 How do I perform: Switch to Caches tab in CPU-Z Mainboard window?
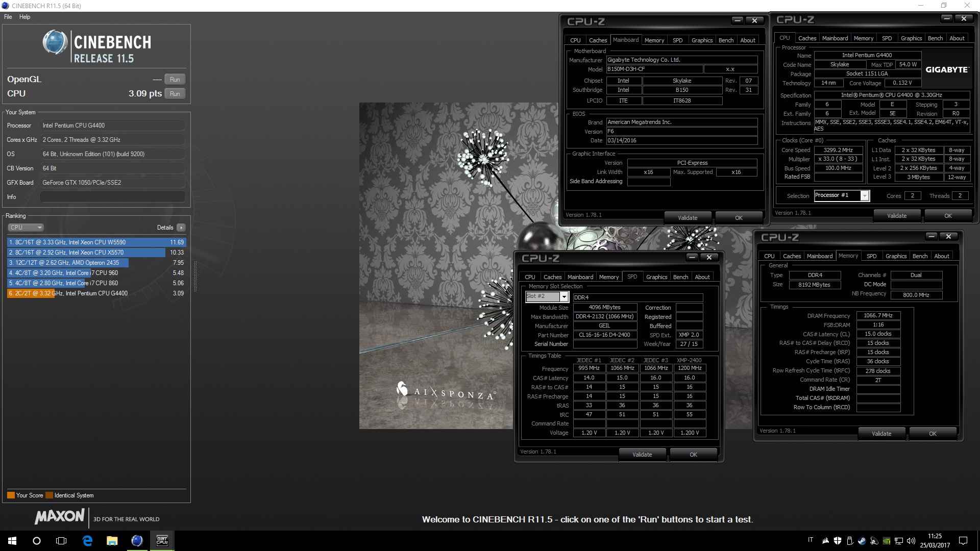click(598, 40)
